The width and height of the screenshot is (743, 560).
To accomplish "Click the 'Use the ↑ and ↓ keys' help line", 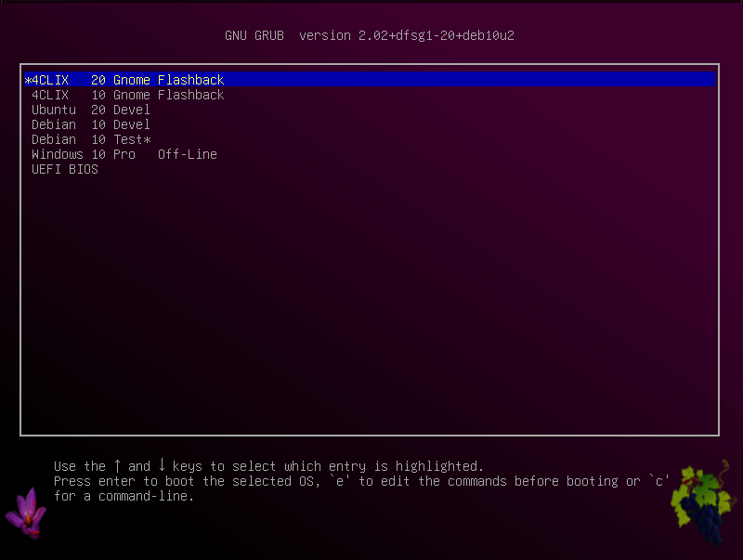I will (x=268, y=466).
